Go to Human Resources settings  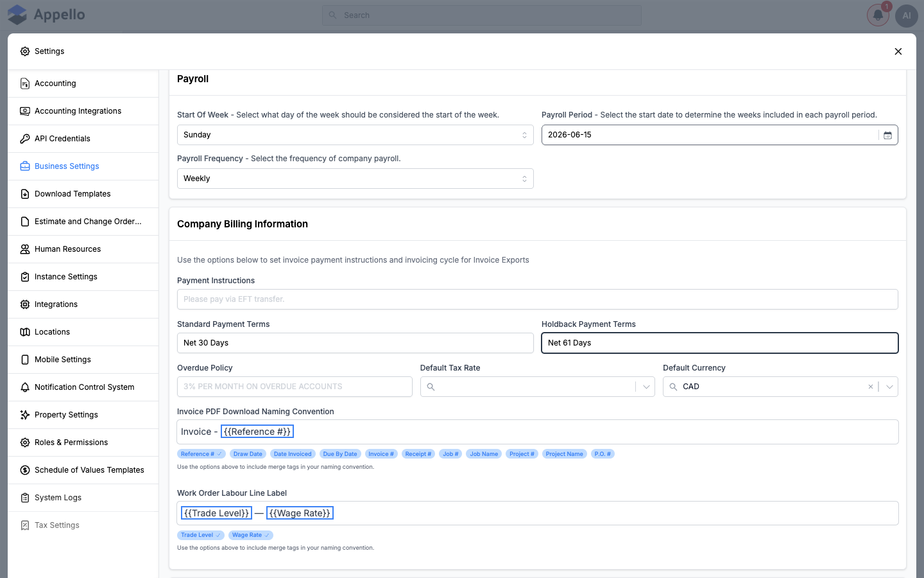coord(83,249)
